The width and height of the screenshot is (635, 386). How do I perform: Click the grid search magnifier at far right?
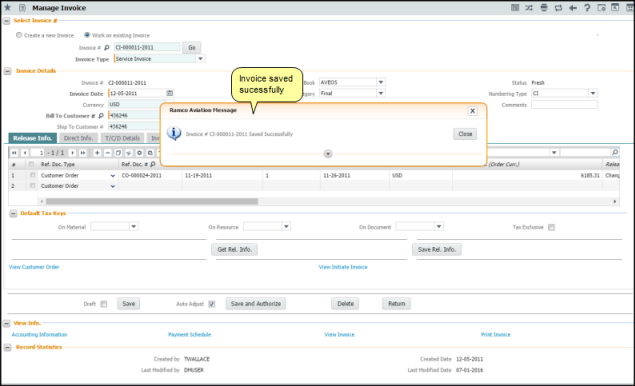615,152
